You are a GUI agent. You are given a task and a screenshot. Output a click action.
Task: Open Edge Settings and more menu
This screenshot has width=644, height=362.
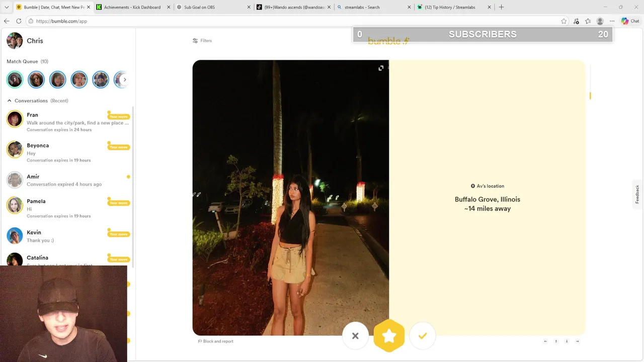pos(612,21)
